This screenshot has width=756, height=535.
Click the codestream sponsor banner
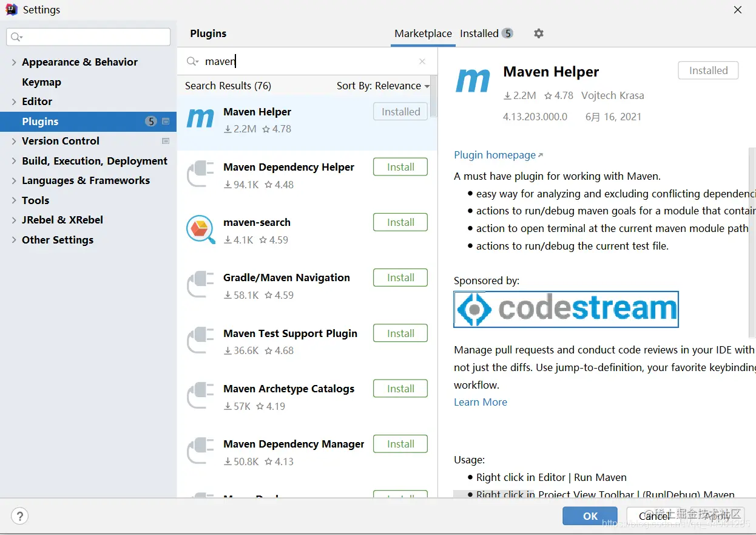(566, 309)
